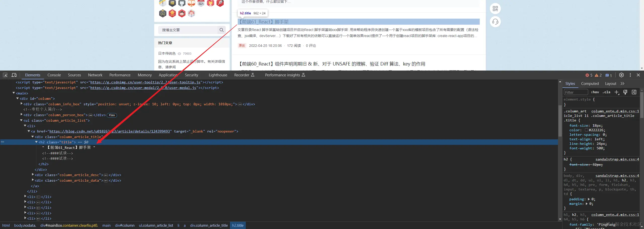
Task: Click the QR code icon on page
Action: pyautogui.click(x=495, y=9)
